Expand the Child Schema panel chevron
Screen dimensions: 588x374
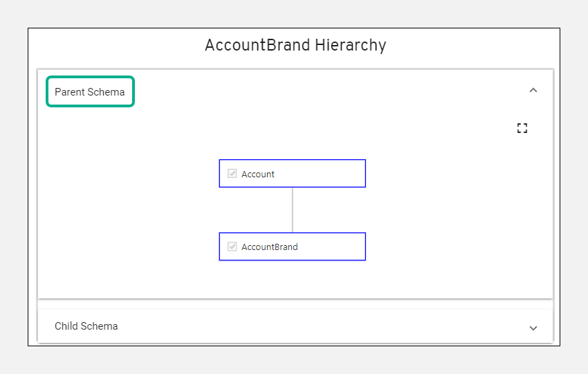pos(533,328)
